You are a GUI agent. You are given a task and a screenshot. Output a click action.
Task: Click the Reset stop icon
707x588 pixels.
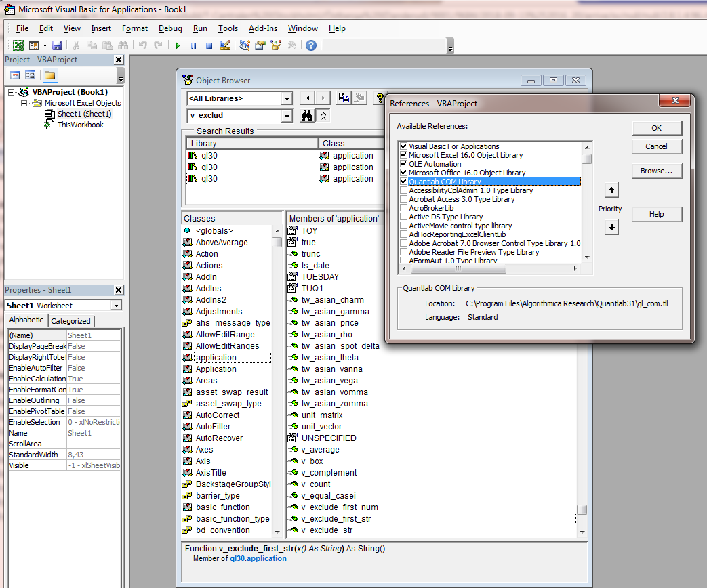[209, 45]
